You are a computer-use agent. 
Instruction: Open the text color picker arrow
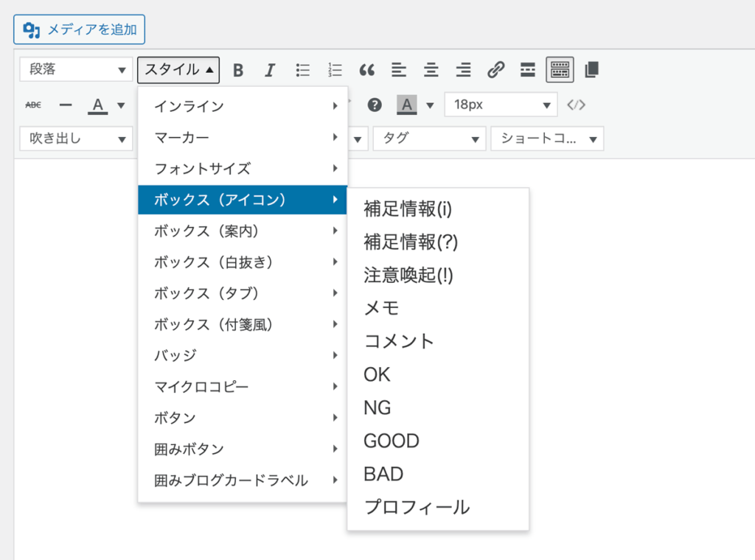[122, 105]
